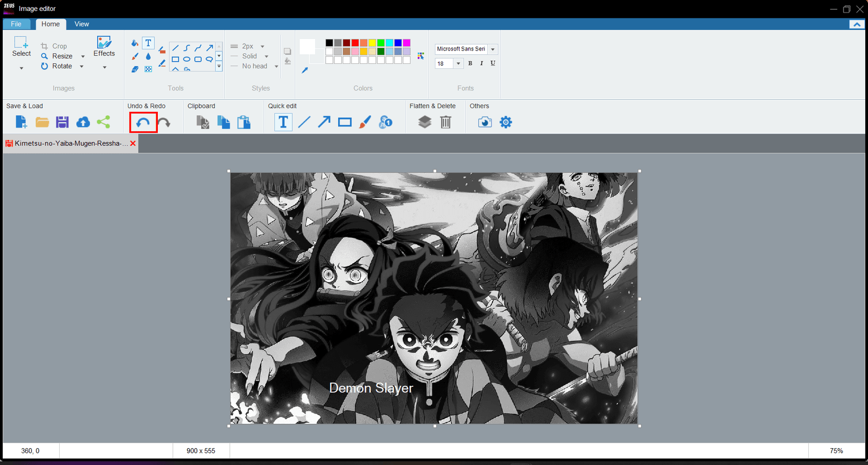Take a screenshot with camera icon
The width and height of the screenshot is (868, 465).
[x=485, y=122]
